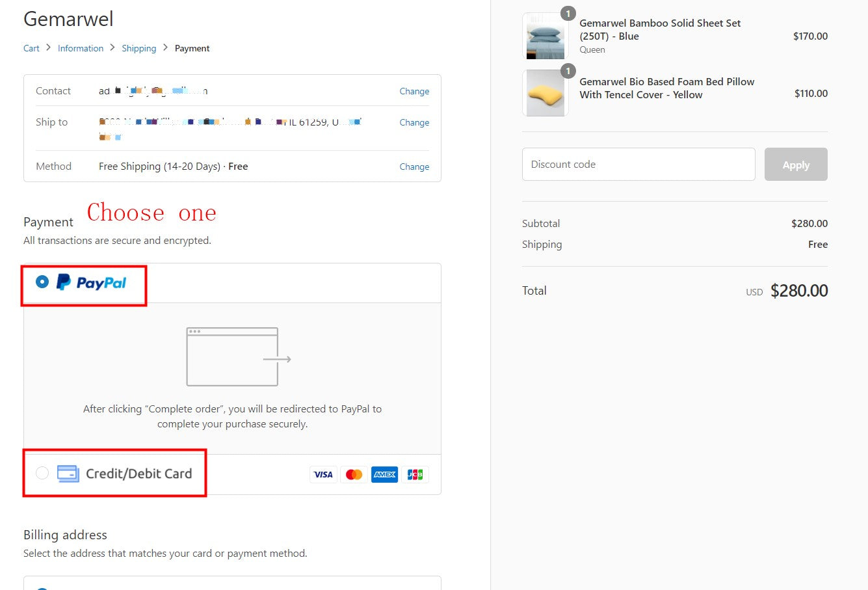868x590 pixels.
Task: Change the contact email
Action: tap(414, 91)
